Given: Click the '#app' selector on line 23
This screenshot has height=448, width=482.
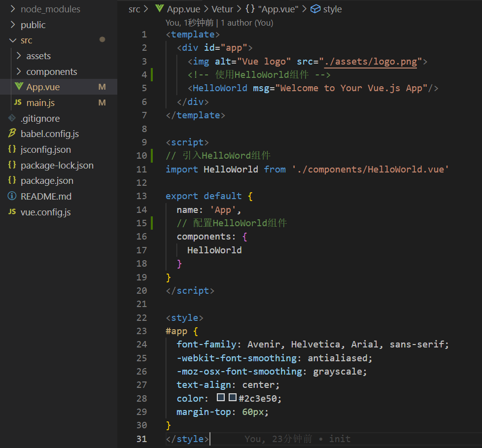Looking at the screenshot, I should pyautogui.click(x=176, y=331).
